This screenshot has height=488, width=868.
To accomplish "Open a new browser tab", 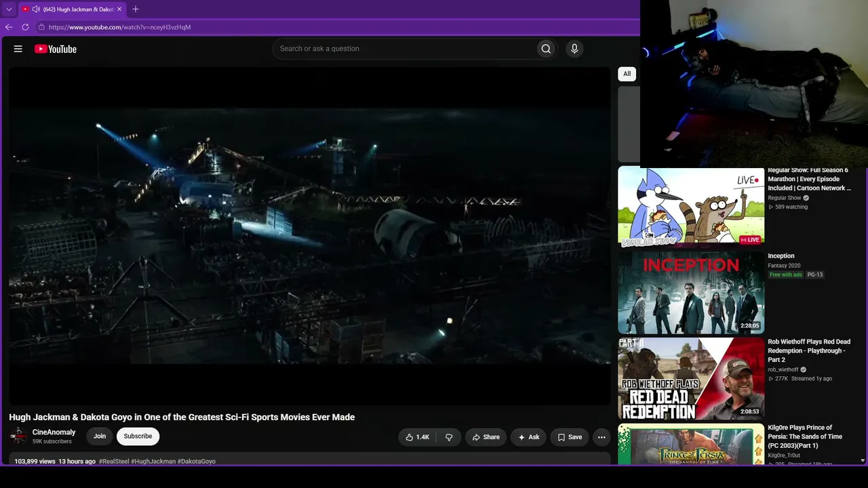I will pos(136,9).
